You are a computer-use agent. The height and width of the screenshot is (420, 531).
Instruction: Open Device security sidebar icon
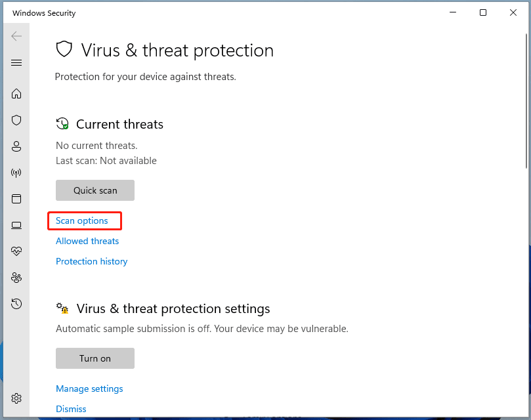pos(16,225)
